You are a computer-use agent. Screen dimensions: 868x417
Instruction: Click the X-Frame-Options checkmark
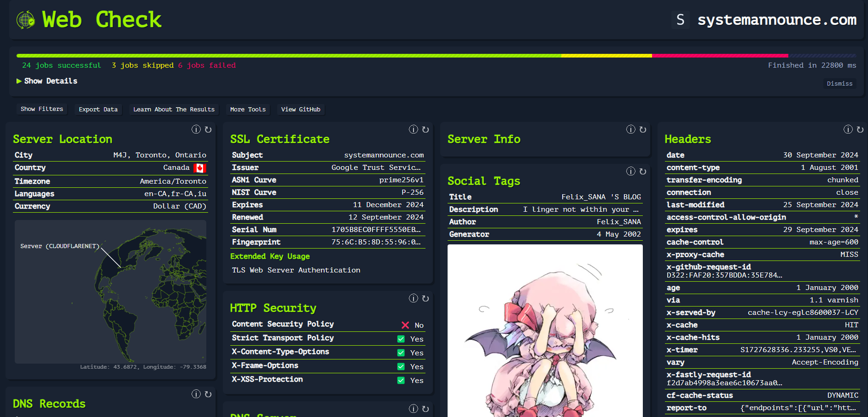coord(401,366)
